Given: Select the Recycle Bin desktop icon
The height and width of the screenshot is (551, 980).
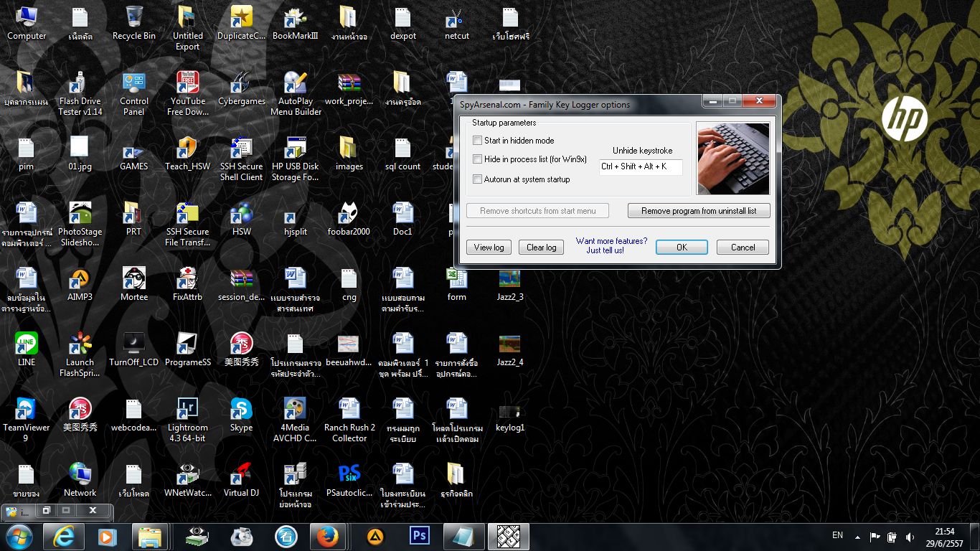Looking at the screenshot, I should 134,24.
